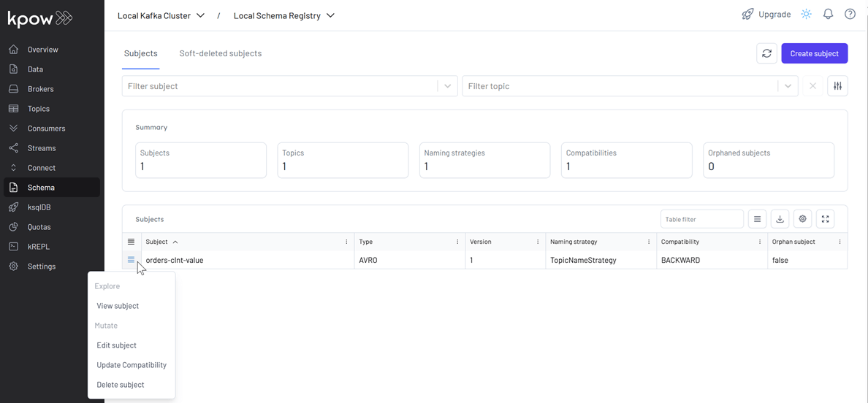Click the refresh subjects icon button

(766, 53)
